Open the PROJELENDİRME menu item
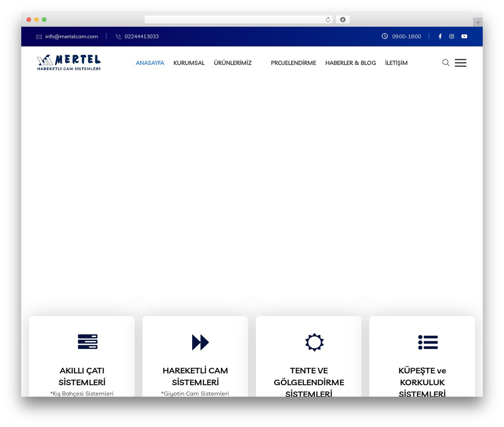This screenshot has height=427, width=504. point(293,63)
